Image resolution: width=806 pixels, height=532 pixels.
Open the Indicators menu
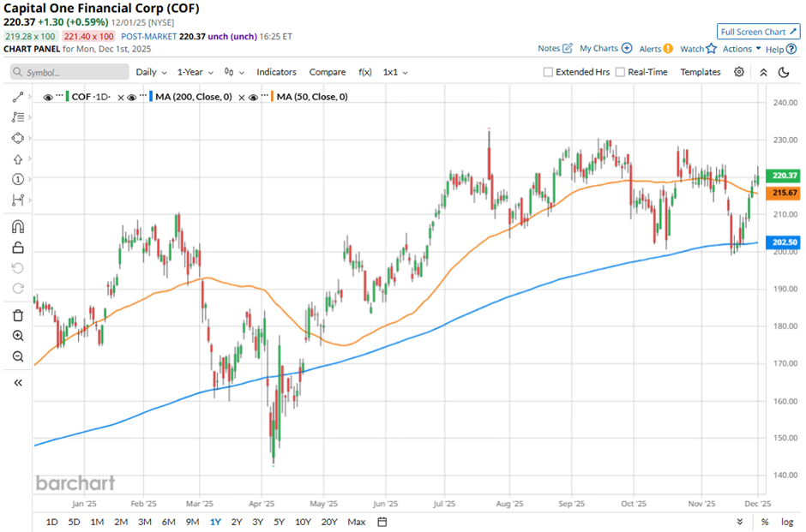pyautogui.click(x=276, y=72)
